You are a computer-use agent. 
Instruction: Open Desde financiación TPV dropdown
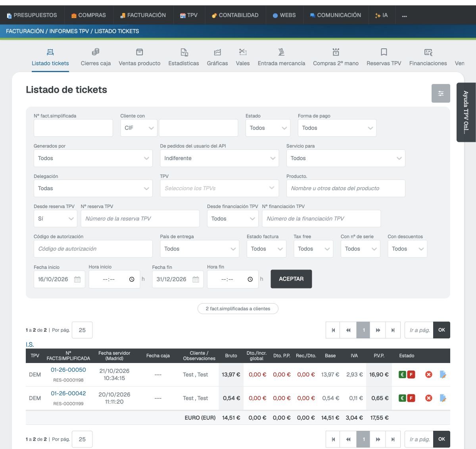(x=233, y=219)
